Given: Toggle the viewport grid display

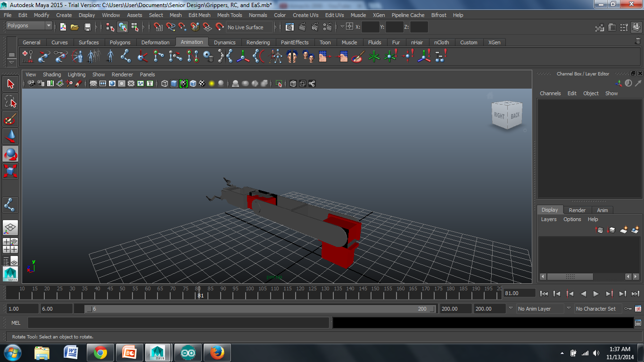Looking at the screenshot, I should (x=93, y=83).
